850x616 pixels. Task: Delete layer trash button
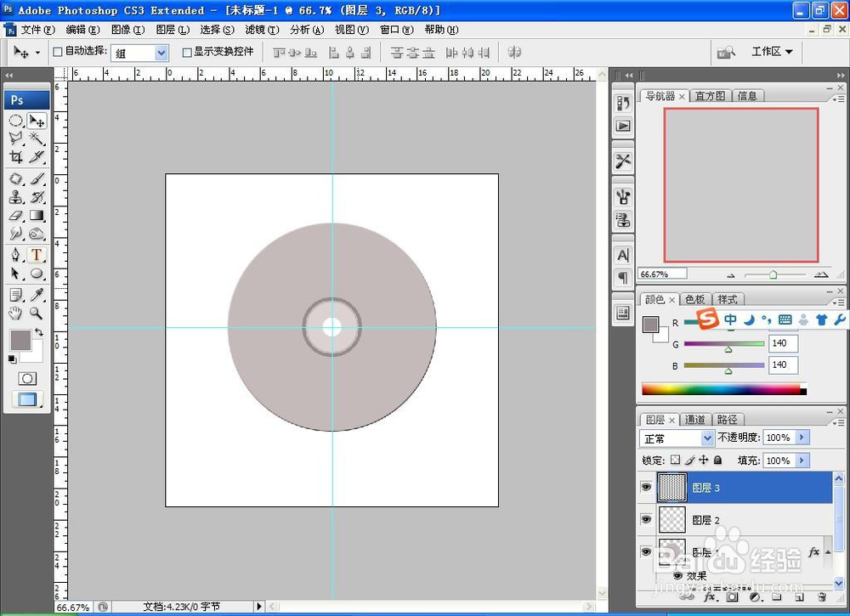(822, 597)
